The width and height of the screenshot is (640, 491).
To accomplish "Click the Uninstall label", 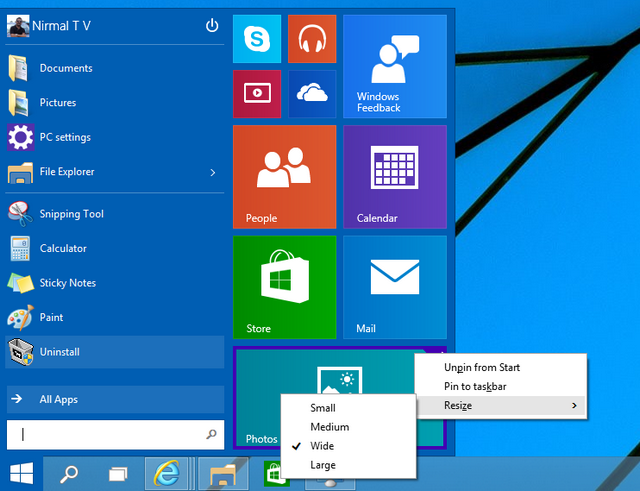I will (60, 352).
